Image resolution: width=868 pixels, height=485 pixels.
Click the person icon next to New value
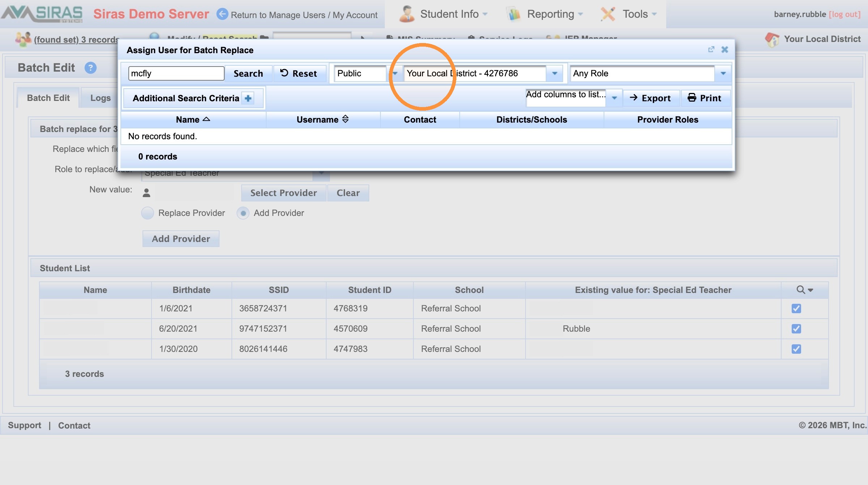pos(146,193)
